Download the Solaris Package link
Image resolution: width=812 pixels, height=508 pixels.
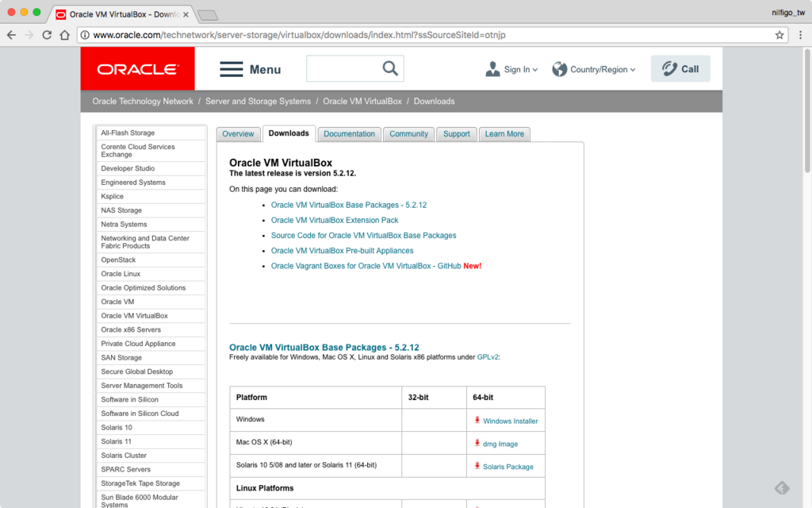(x=508, y=467)
